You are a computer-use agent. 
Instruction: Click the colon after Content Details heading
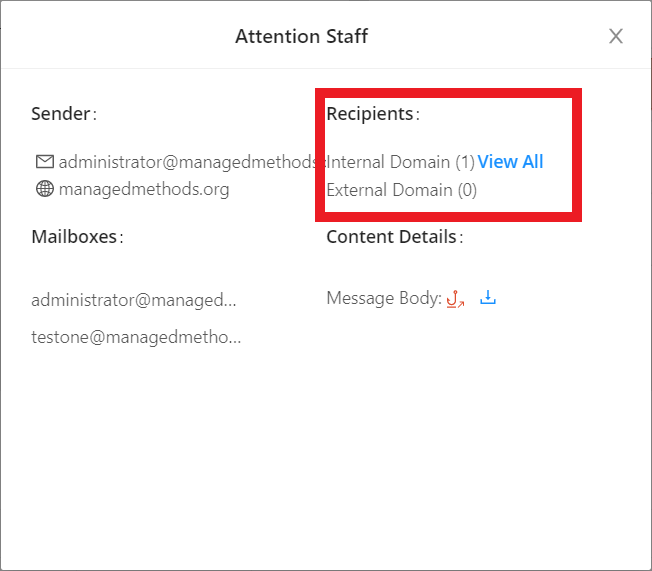(x=461, y=238)
